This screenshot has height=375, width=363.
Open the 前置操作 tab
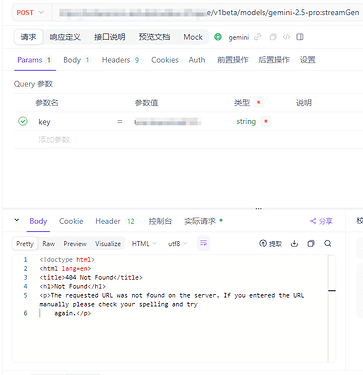[x=233, y=60]
